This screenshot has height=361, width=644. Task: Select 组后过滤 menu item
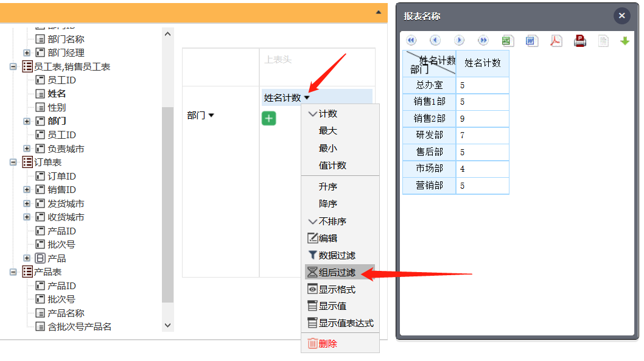(x=340, y=272)
